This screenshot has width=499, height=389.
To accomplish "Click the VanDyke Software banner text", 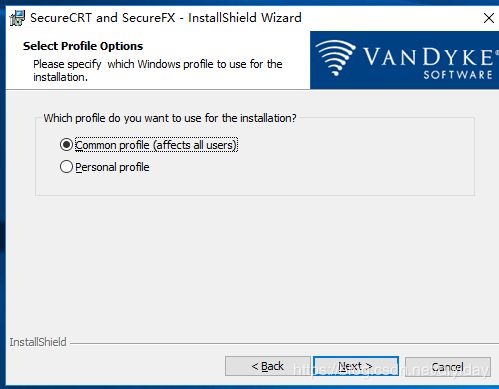I will point(429,62).
